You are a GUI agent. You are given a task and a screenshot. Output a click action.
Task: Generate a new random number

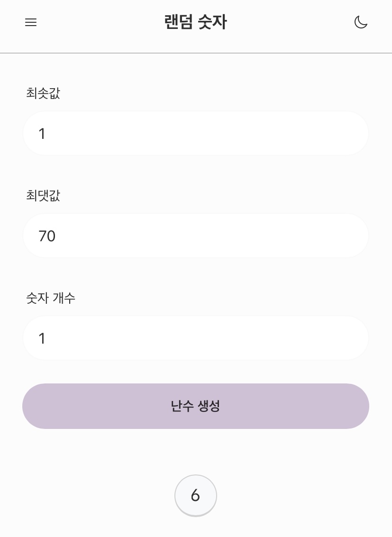(x=196, y=406)
